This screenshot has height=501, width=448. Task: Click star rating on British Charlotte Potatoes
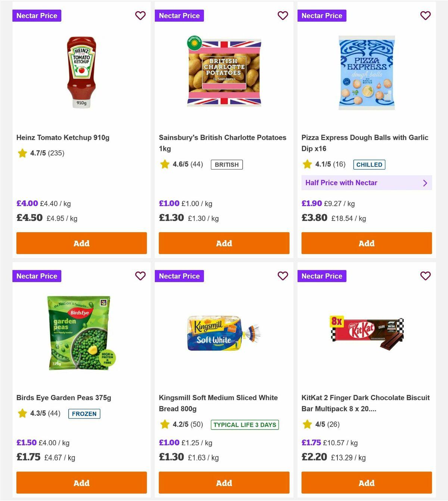[x=165, y=164]
